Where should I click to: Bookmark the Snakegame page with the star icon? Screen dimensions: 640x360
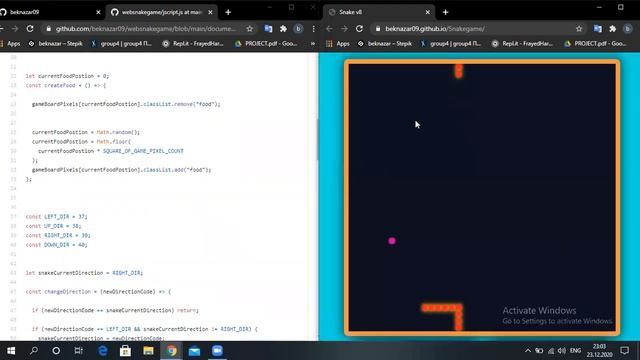point(579,29)
